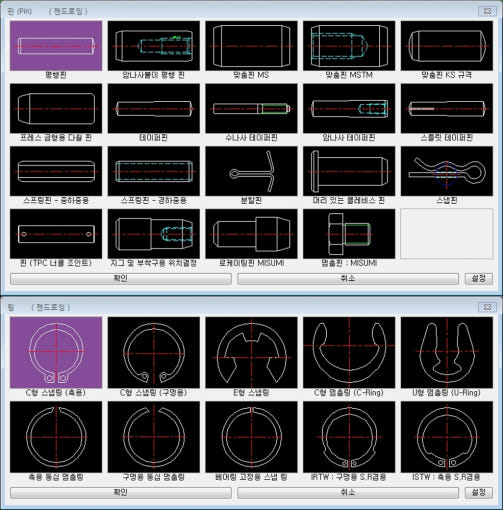Screen dimensions: 503x510
Task: Open 설정 in the Pin dialog
Action: 479,279
